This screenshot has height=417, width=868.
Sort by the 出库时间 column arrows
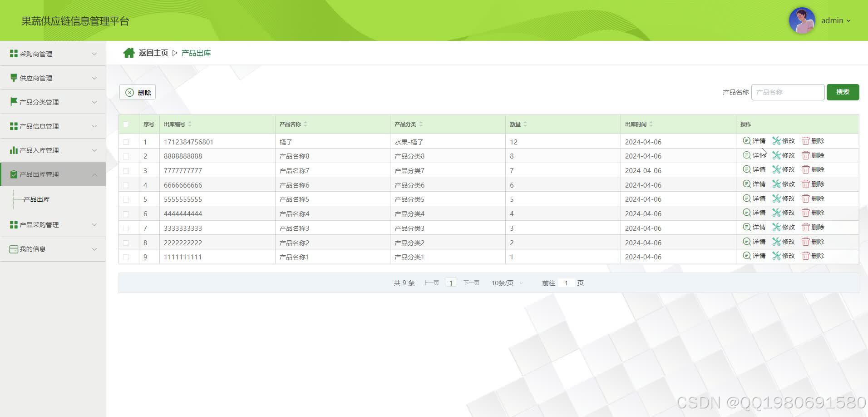click(651, 124)
